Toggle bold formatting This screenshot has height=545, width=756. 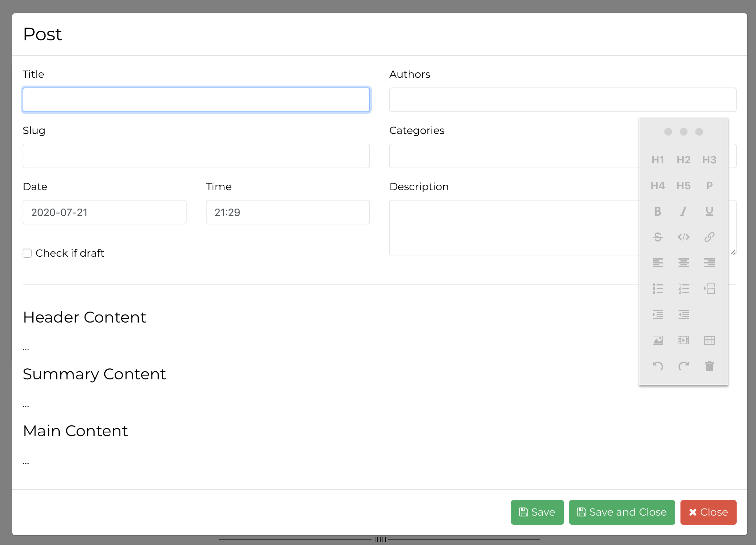pos(657,211)
